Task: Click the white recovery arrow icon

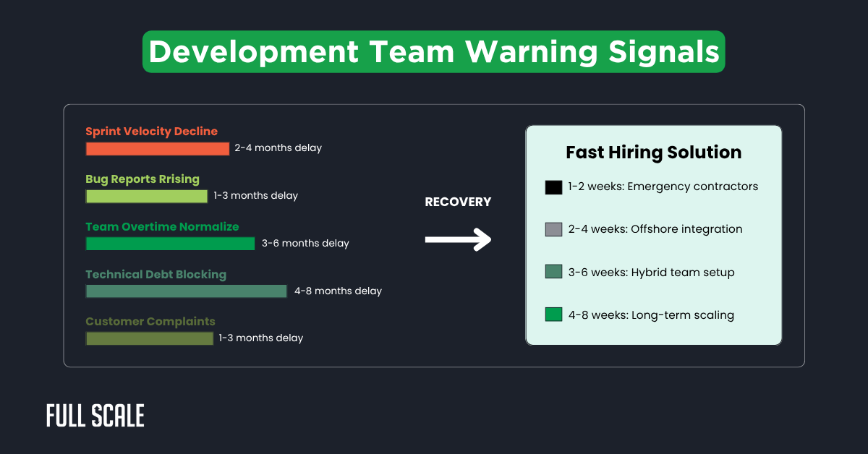Action: [458, 239]
